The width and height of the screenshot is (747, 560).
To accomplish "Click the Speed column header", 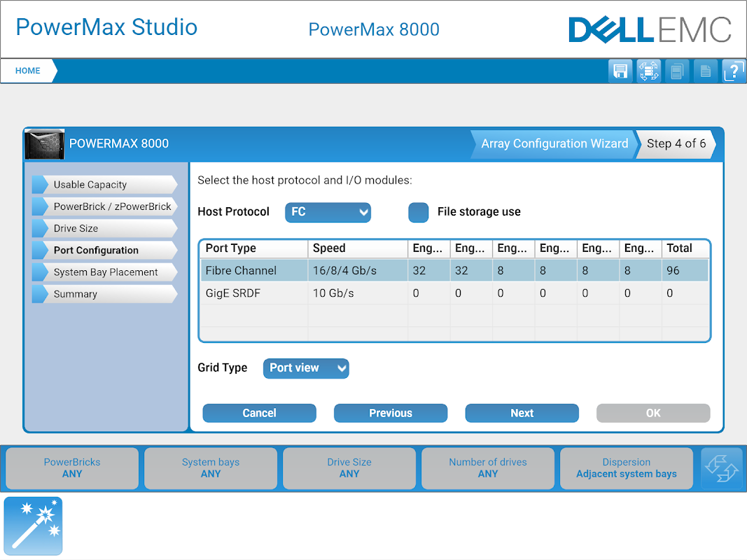I will pos(358,248).
